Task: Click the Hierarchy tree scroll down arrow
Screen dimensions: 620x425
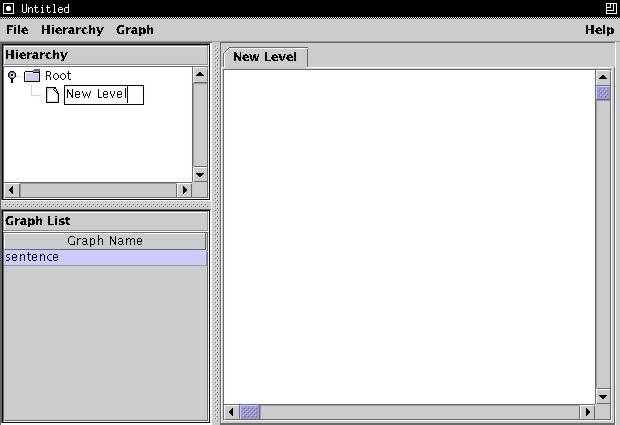Action: (x=200, y=174)
